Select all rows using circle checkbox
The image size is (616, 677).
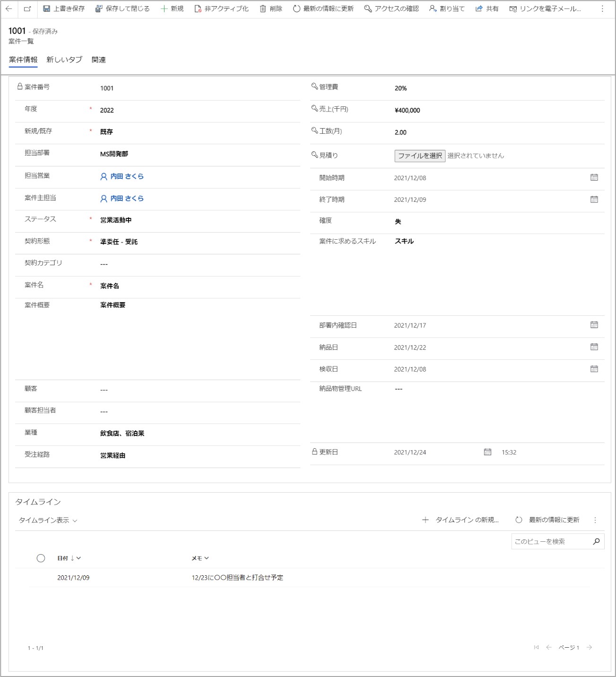coord(41,558)
